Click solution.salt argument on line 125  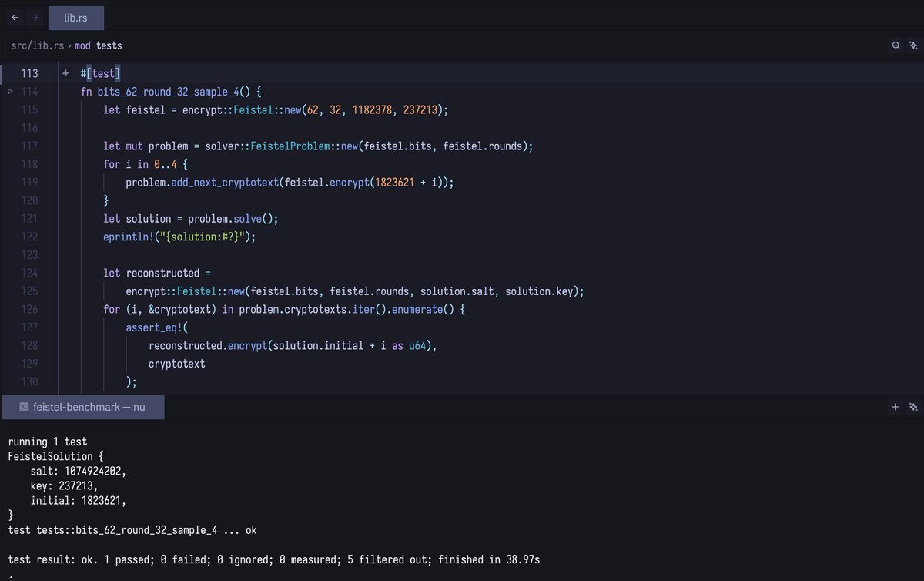[x=457, y=291]
